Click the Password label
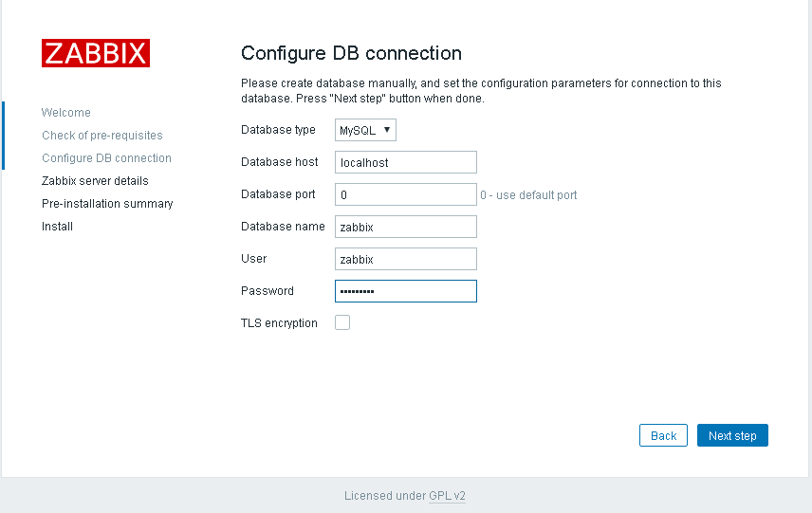Image resolution: width=812 pixels, height=513 pixels. pyautogui.click(x=268, y=291)
